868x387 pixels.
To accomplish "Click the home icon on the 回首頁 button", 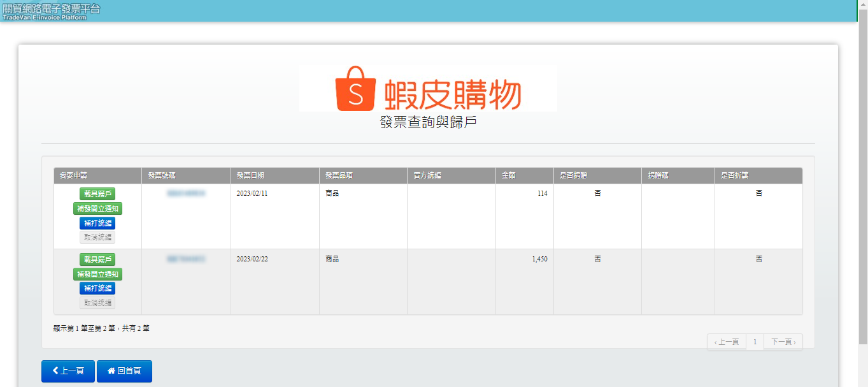I will point(112,371).
